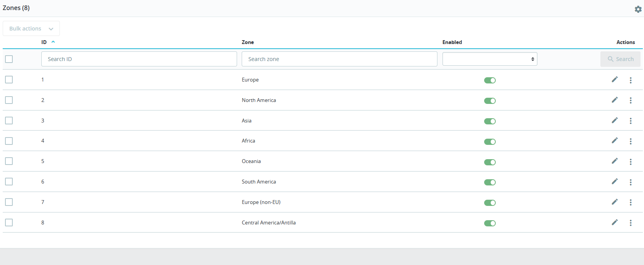Select checkbox for Europe (non-EU) row
This screenshot has width=644, height=265.
click(9, 202)
